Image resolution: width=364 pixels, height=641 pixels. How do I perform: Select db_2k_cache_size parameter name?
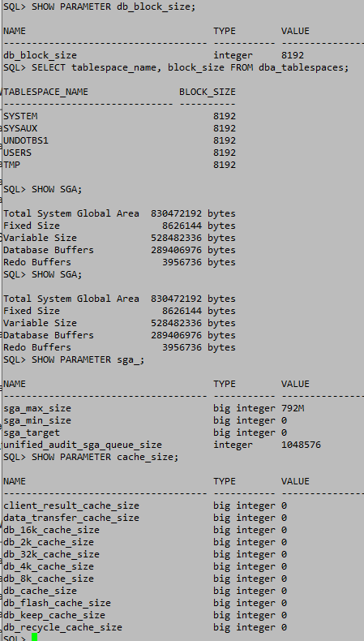[x=49, y=543]
